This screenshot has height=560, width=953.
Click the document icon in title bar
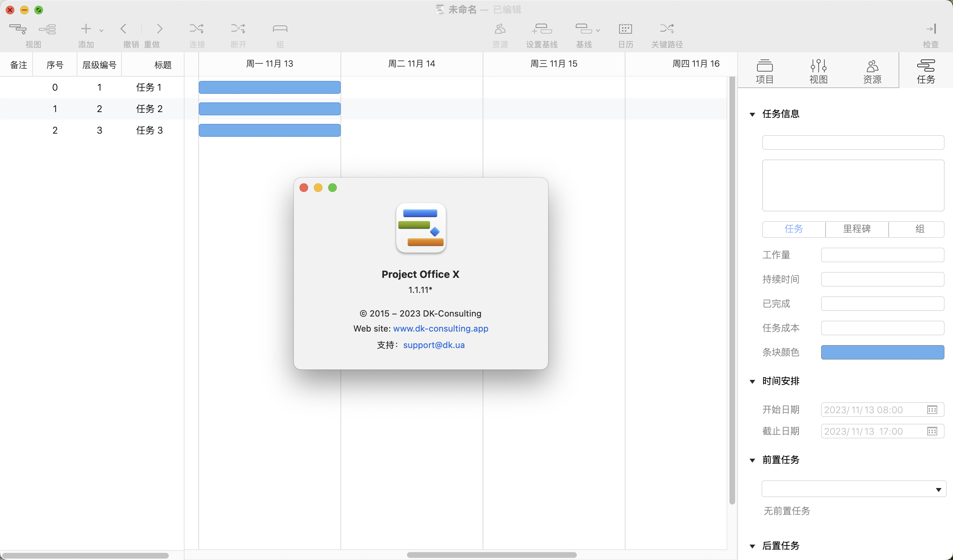pos(440,9)
